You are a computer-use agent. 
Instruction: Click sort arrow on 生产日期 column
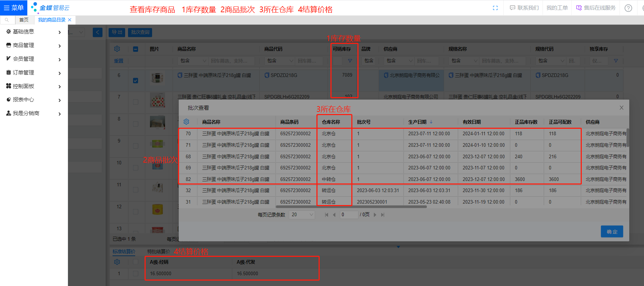pyautogui.click(x=431, y=122)
